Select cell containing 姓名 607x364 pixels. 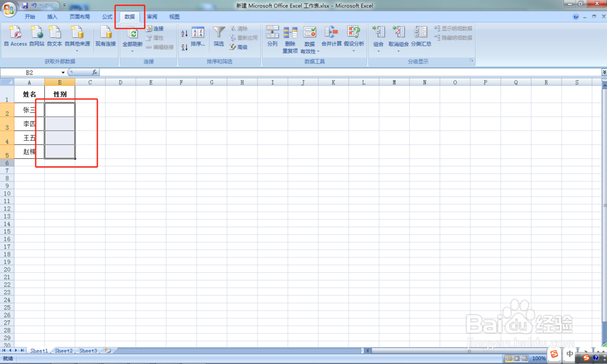point(29,94)
